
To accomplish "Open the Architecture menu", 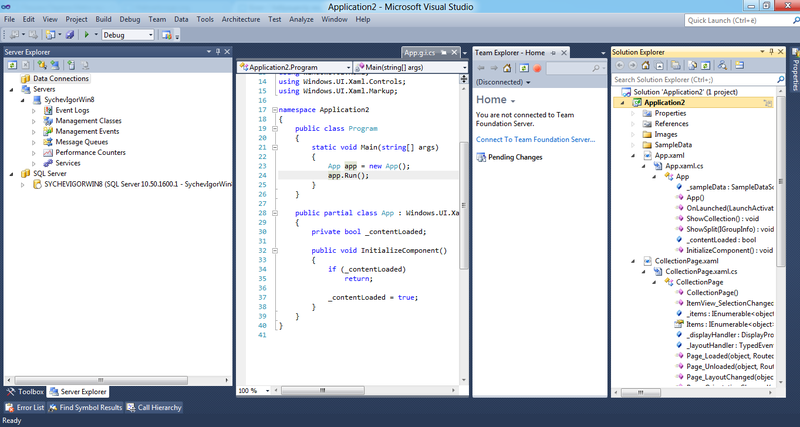I will pyautogui.click(x=240, y=18).
